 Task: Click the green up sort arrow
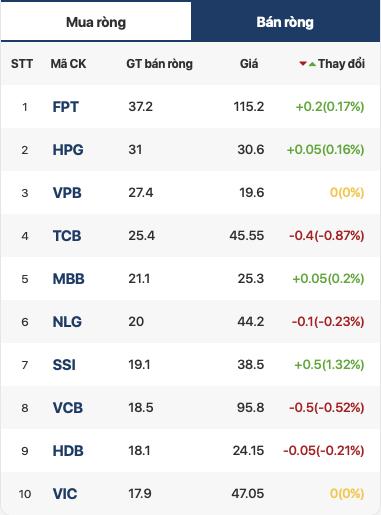[x=312, y=64]
